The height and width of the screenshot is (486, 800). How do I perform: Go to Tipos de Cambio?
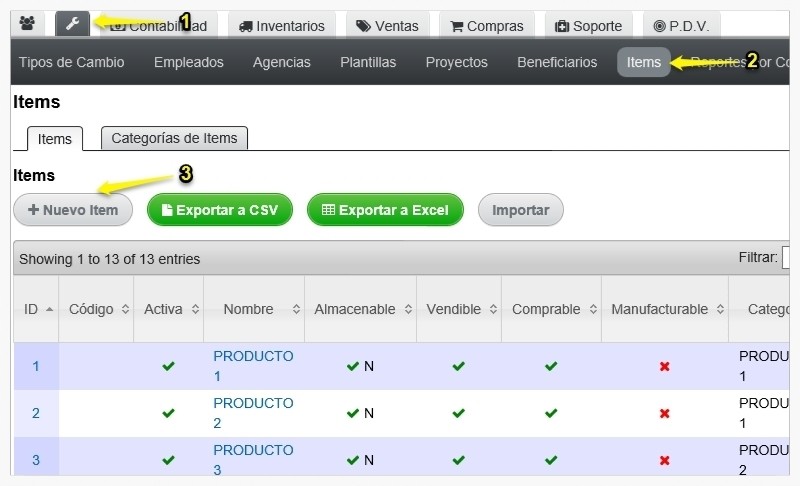click(x=71, y=62)
